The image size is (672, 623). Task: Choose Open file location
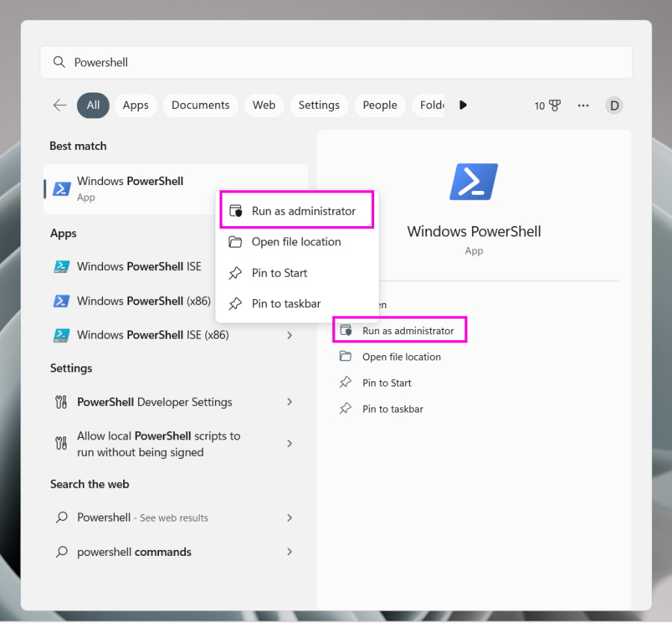point(296,242)
